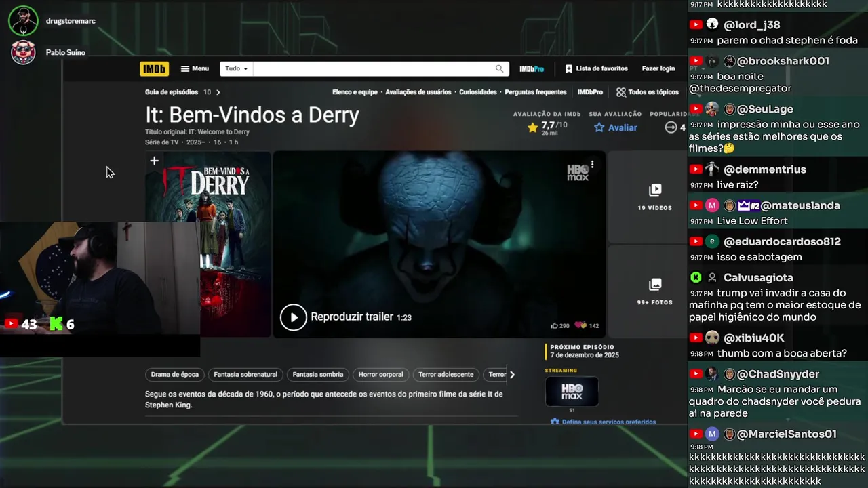Open Lista de favoritos
The image size is (868, 488).
pyautogui.click(x=596, y=68)
